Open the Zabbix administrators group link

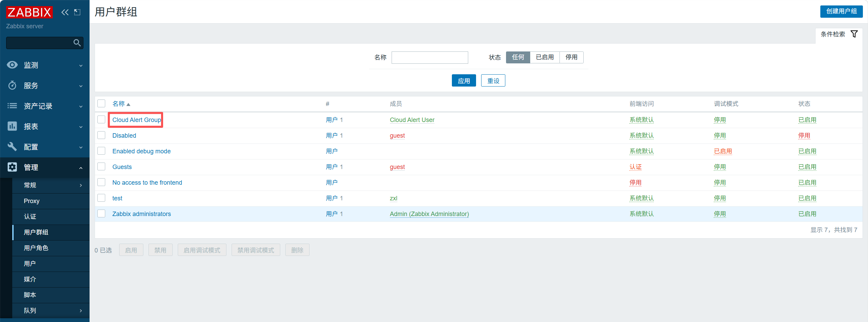[x=142, y=214]
